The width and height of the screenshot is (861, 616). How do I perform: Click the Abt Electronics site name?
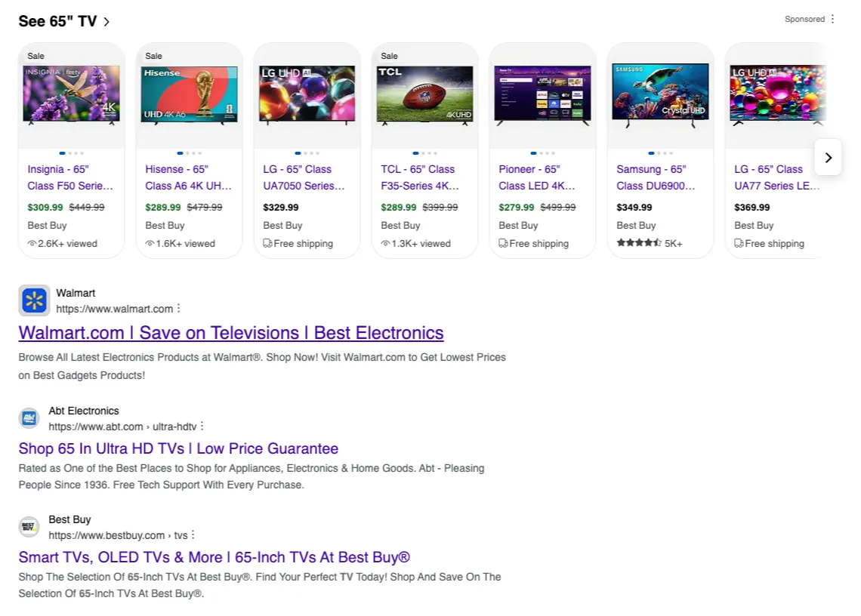pyautogui.click(x=84, y=411)
